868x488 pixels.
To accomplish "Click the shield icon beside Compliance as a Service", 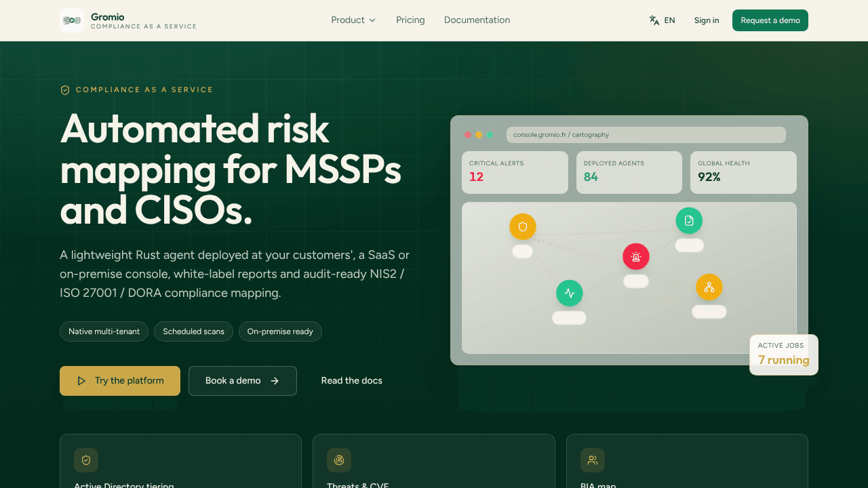I will coord(65,90).
